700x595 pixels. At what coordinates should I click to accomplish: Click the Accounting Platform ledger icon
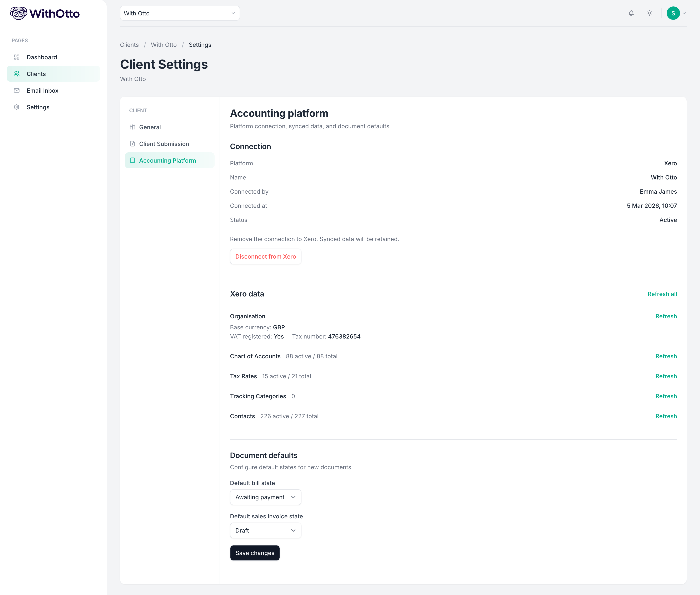pos(132,160)
